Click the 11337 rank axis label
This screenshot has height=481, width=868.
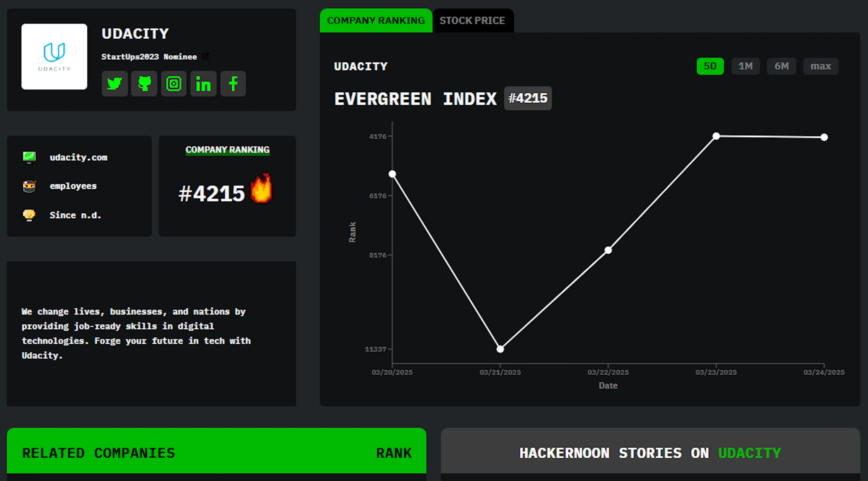pos(375,349)
